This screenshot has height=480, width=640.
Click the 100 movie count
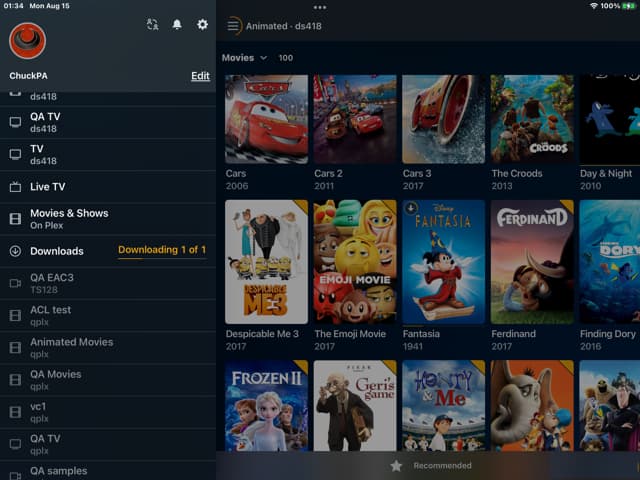pyautogui.click(x=285, y=58)
